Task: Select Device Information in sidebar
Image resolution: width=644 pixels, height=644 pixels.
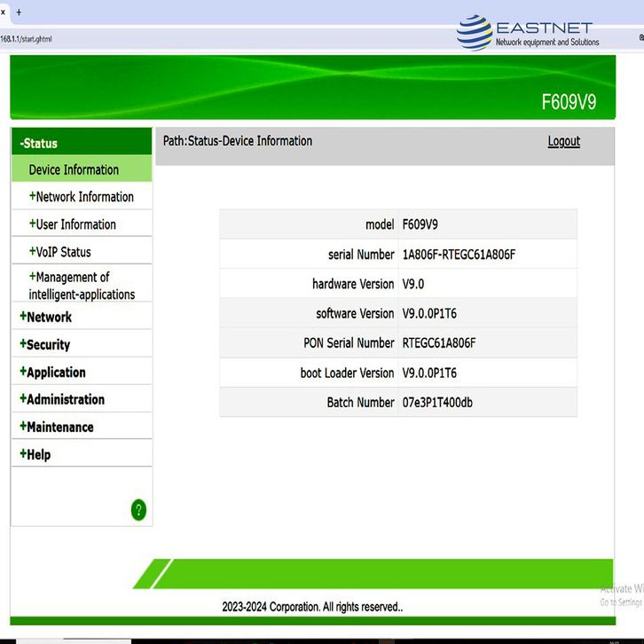Action: point(74,169)
